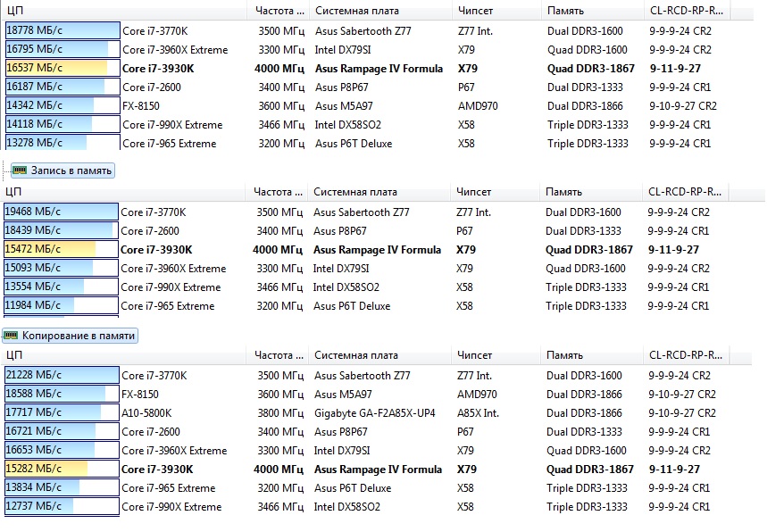This screenshot has width=767, height=532.
Task: Select the 13834 МБ/с result
Action: click(x=62, y=487)
